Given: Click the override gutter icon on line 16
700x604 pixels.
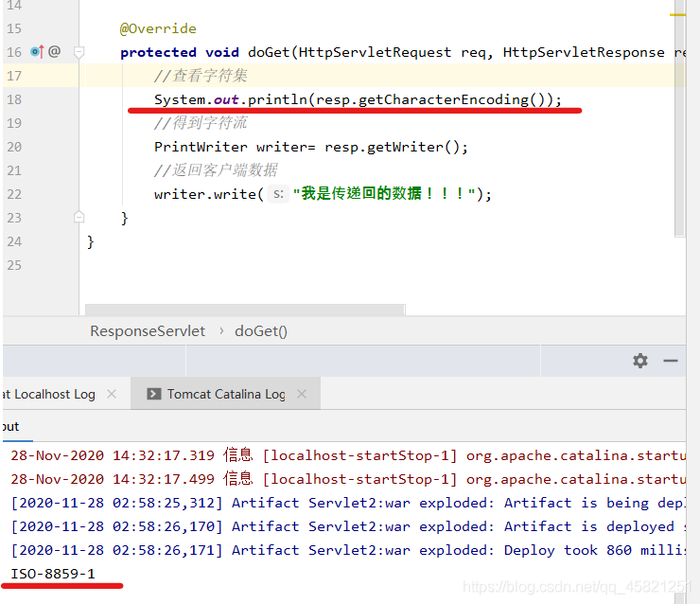Looking at the screenshot, I should click(37, 52).
